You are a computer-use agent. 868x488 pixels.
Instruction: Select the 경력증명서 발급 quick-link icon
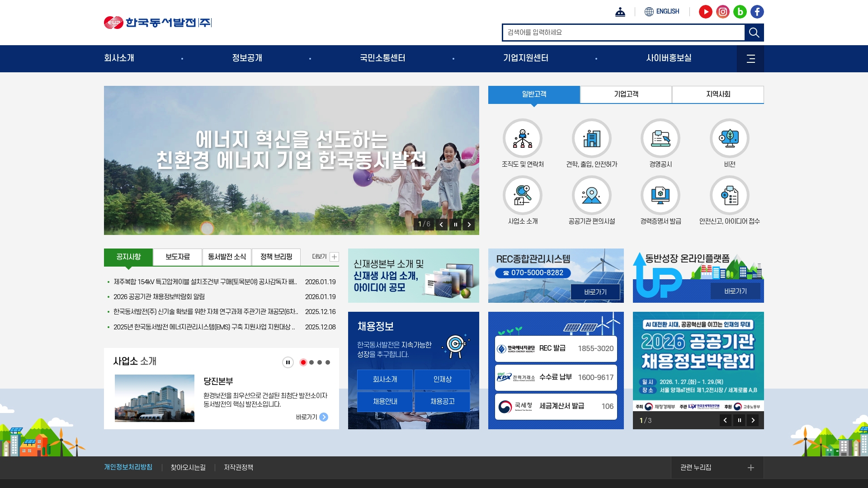tap(660, 195)
